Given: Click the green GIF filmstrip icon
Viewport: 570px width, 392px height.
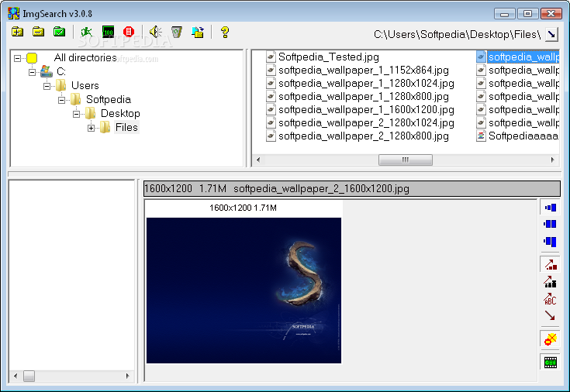Looking at the screenshot, I should [x=550, y=363].
